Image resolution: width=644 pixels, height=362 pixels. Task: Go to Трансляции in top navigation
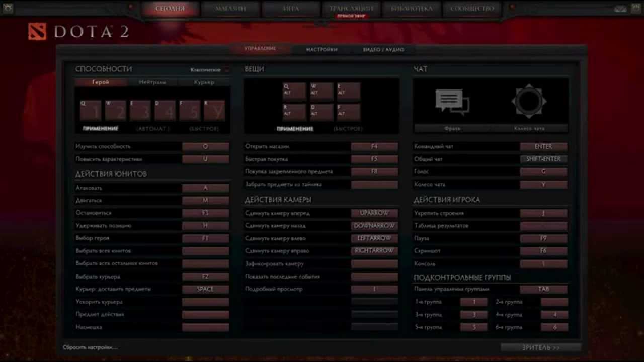pos(351,9)
